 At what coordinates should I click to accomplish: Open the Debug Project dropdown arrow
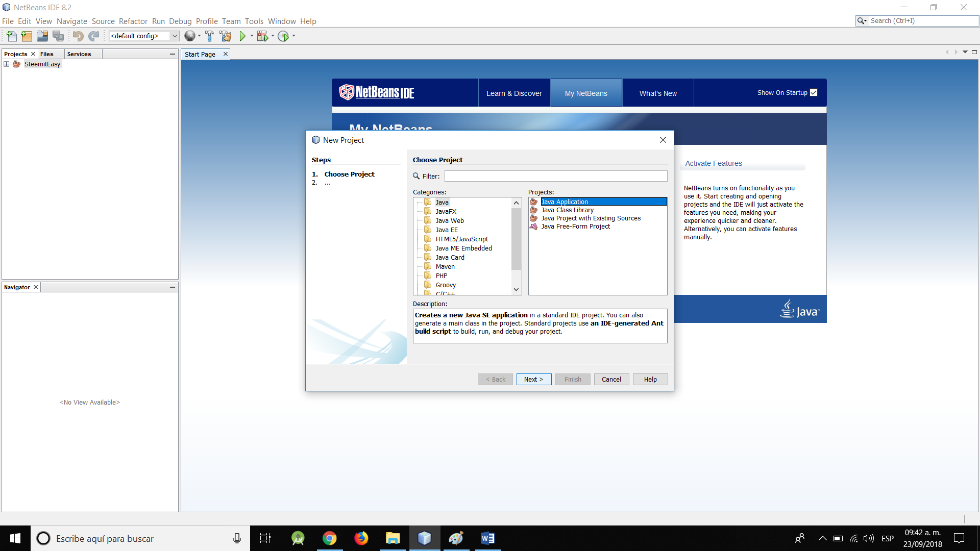[273, 36]
